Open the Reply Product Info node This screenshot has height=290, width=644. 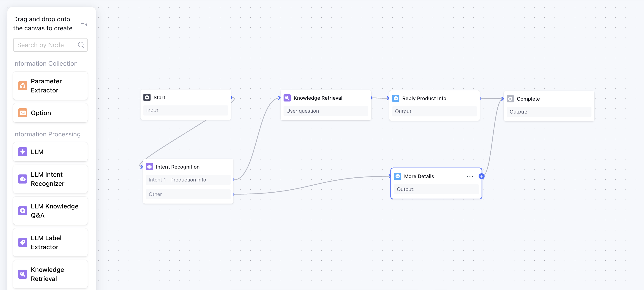424,98
